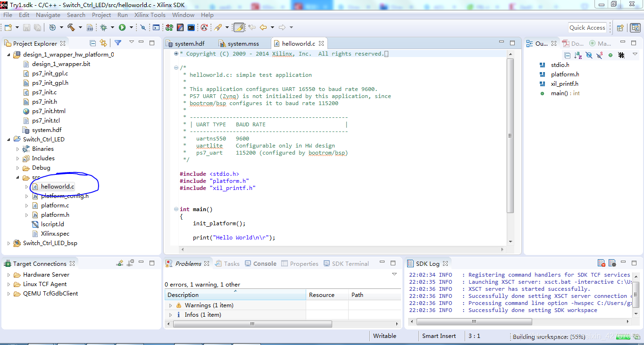Expand the Includes tree node

(x=18, y=158)
